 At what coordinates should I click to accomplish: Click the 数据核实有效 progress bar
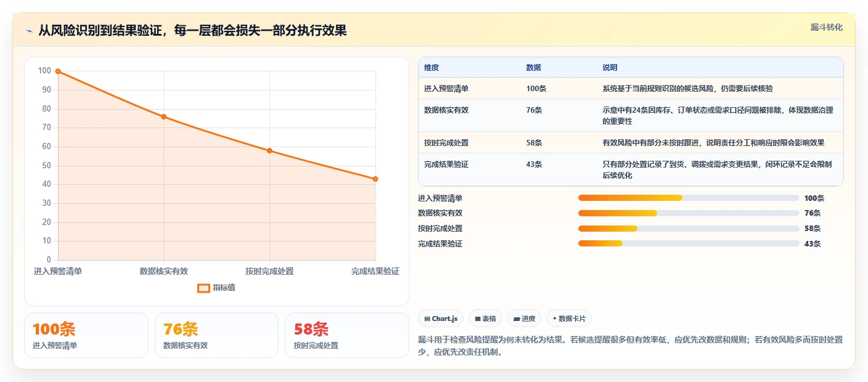689,213
